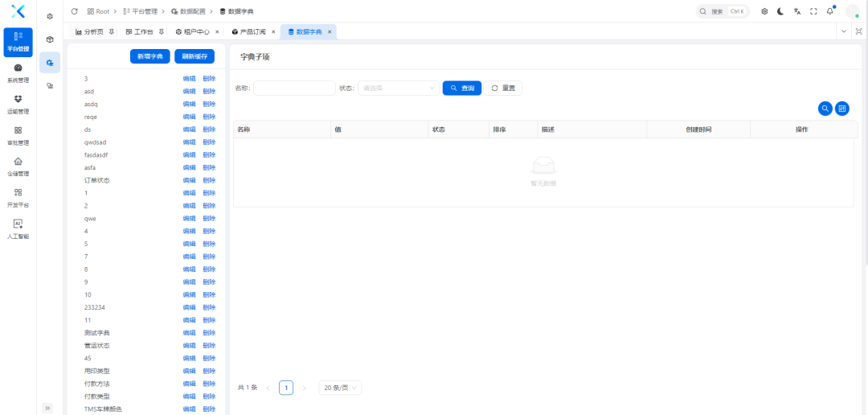Screen dimensions: 868x415
Task: Open the 状态 select dropdown
Action: coord(399,88)
